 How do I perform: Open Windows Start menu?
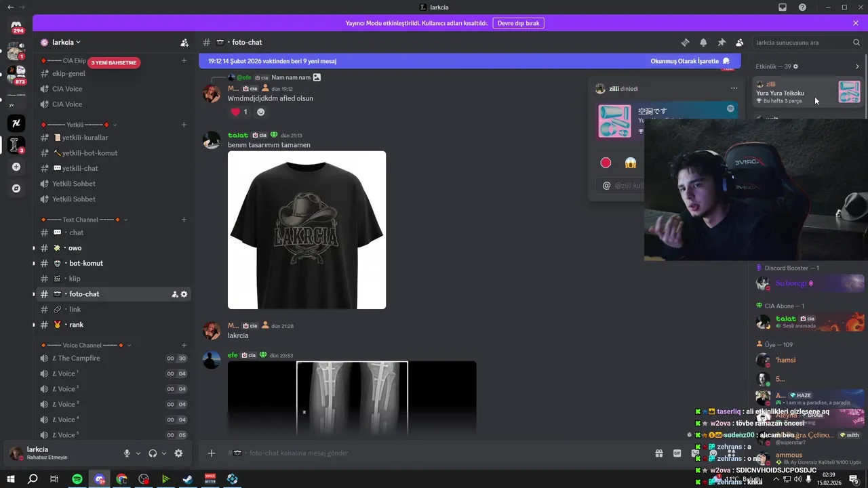tap(11, 479)
